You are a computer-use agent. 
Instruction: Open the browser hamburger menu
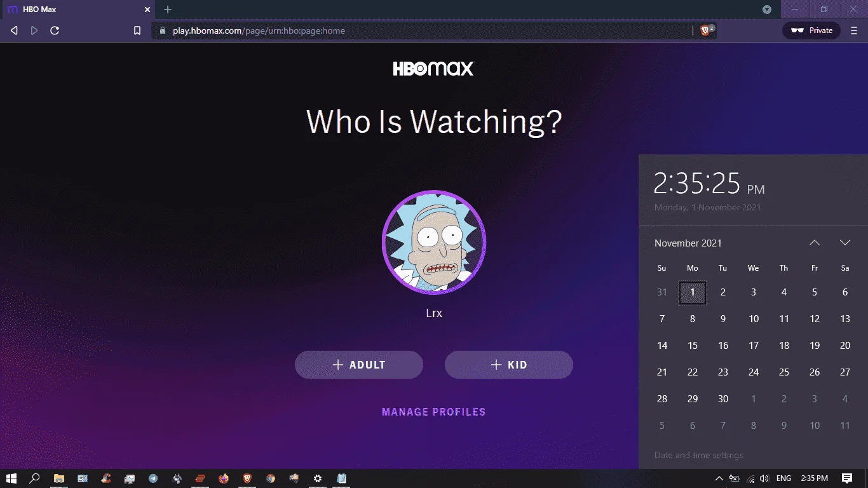coord(854,30)
